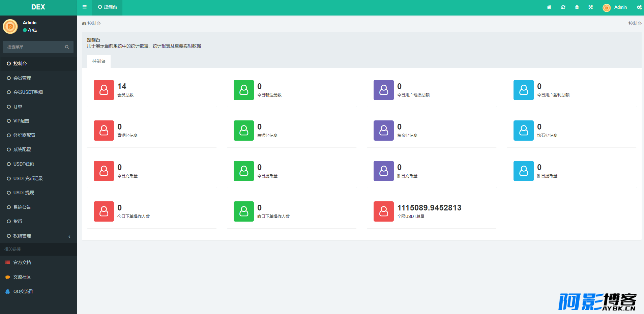The image size is (644, 314).
Task: Open 会员管理 in the sidebar
Action: [22, 78]
